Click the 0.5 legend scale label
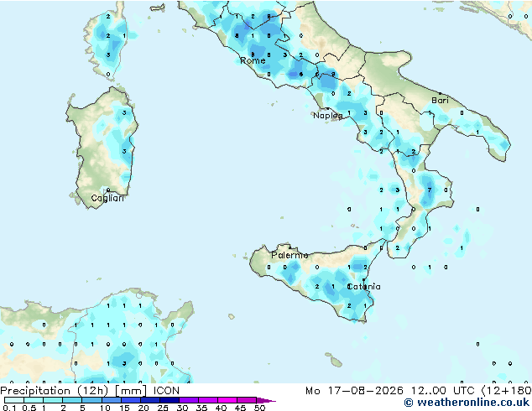 [29, 408]
